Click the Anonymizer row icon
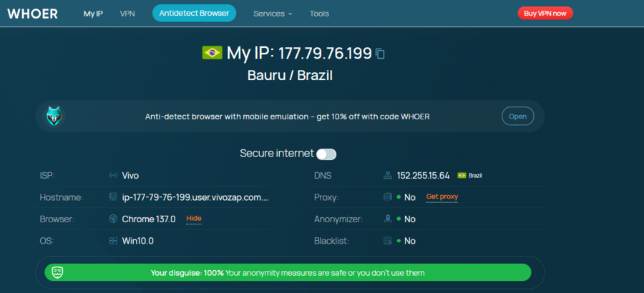Screen dimensions: 644x293 (x=388, y=219)
